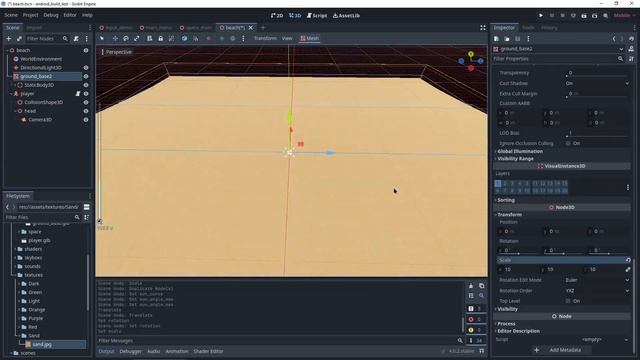
Task: Open documentation icon beside ground_base2 name
Action: coord(631,49)
